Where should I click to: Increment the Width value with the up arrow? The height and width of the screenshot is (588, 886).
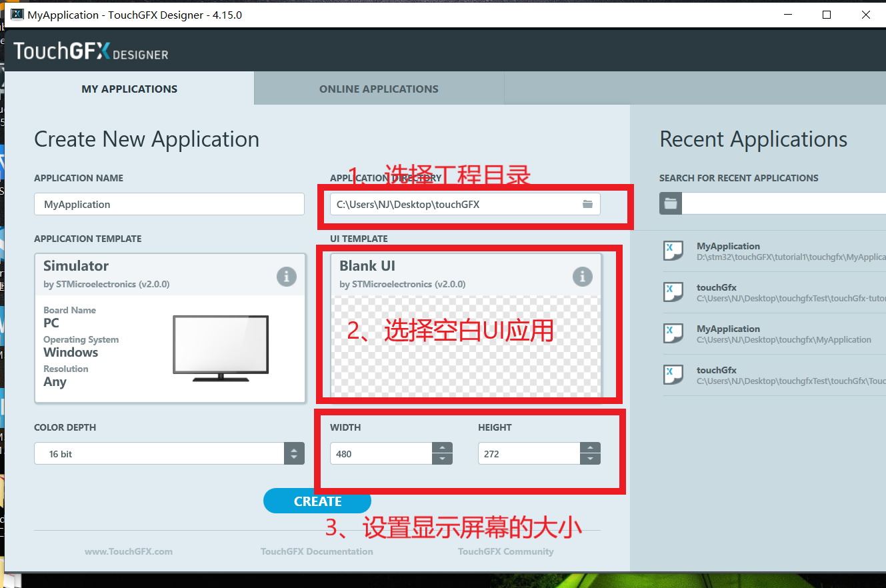pos(442,448)
